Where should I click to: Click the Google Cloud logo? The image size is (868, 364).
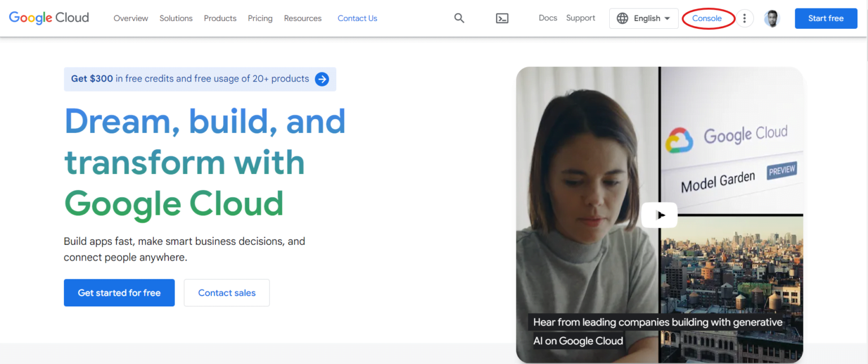(48, 18)
